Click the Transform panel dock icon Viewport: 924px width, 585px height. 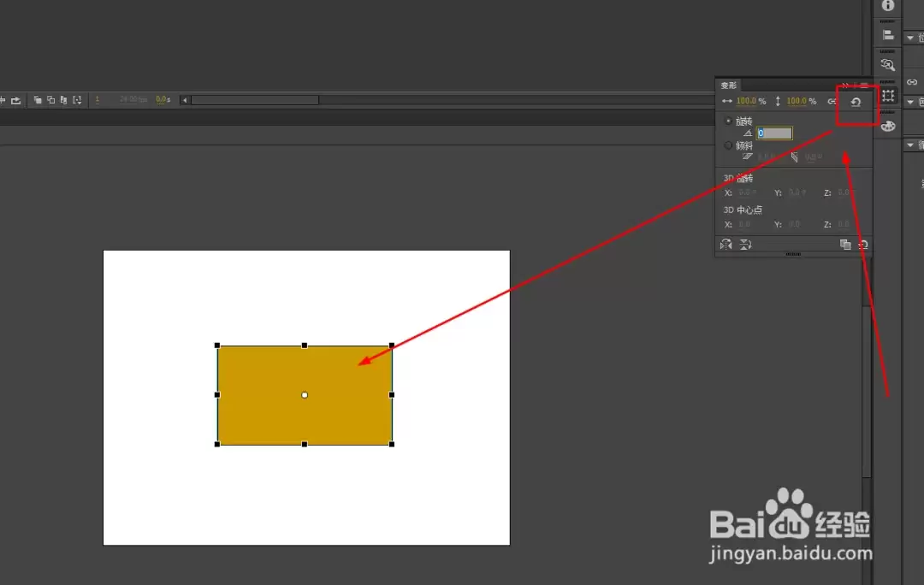coord(888,96)
